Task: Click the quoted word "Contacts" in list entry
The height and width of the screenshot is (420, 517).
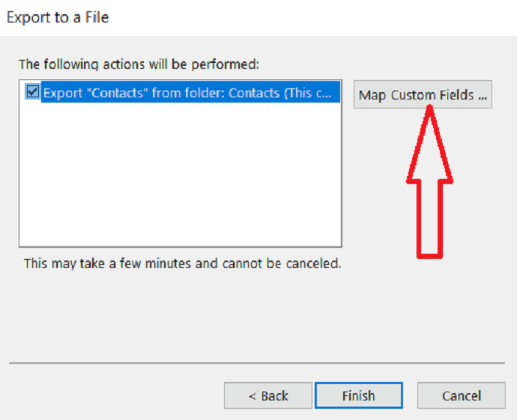Action: click(x=118, y=93)
